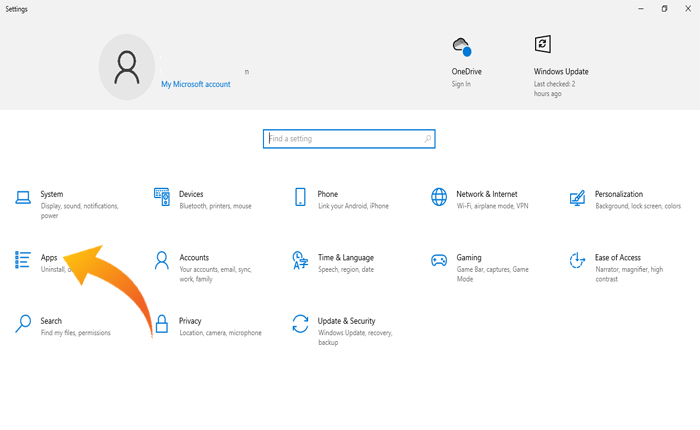Open the Gaming controller icon
The width and height of the screenshot is (700, 430).
(x=438, y=260)
